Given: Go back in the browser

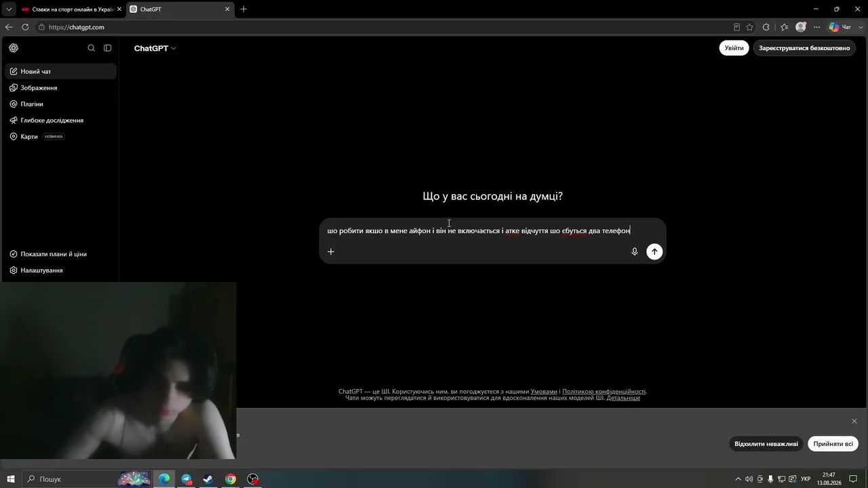Looking at the screenshot, I should click(9, 27).
